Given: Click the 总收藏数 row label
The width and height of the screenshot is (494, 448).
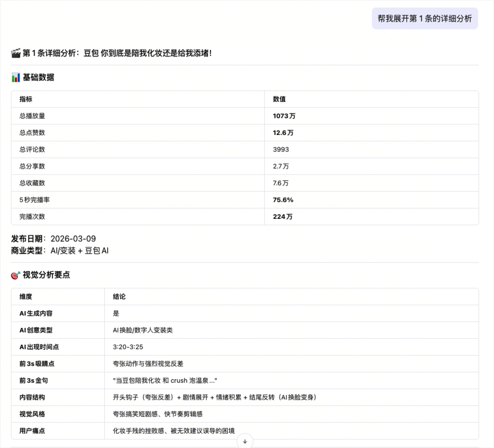Looking at the screenshot, I should [x=32, y=183].
